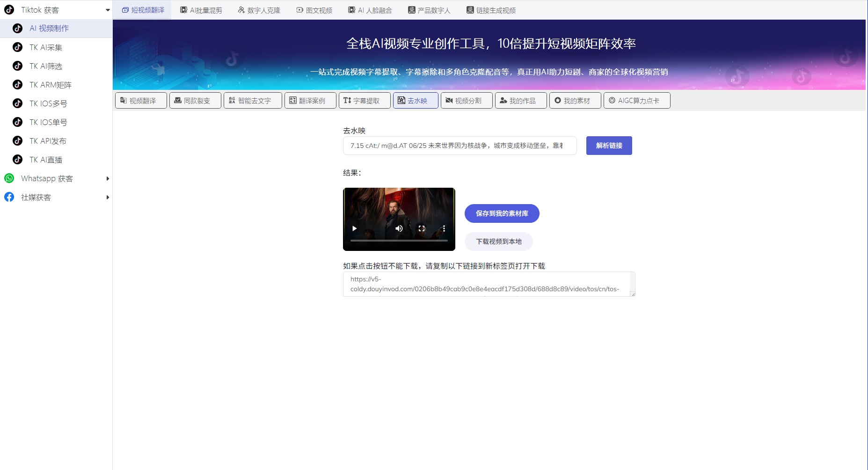Click the download link text field
The image size is (868, 470).
[489, 284]
